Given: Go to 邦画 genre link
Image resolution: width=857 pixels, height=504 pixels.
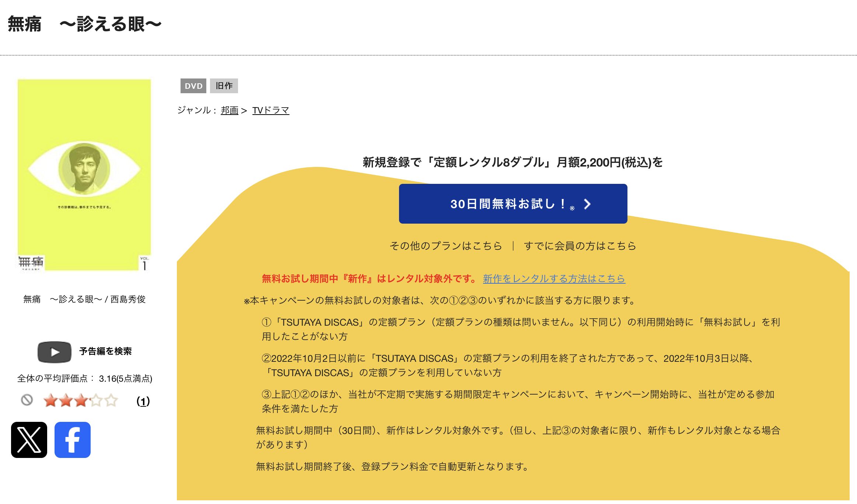Looking at the screenshot, I should click(x=230, y=110).
